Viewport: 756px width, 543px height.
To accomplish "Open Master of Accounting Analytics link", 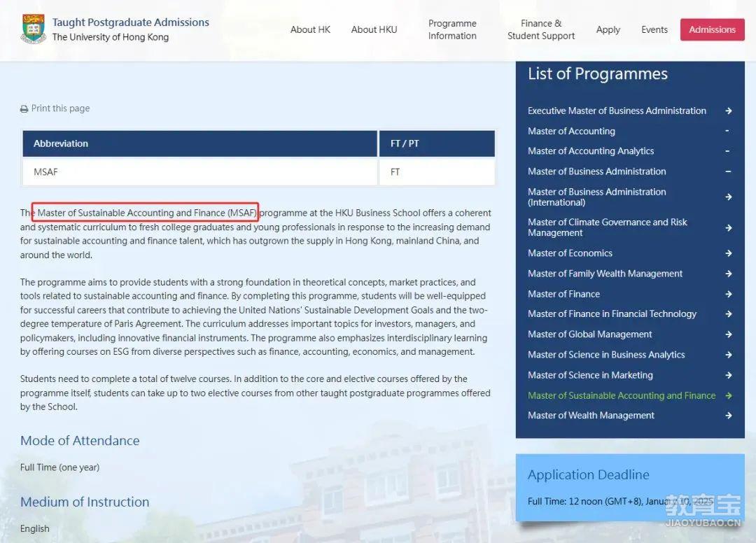I will pyautogui.click(x=591, y=151).
